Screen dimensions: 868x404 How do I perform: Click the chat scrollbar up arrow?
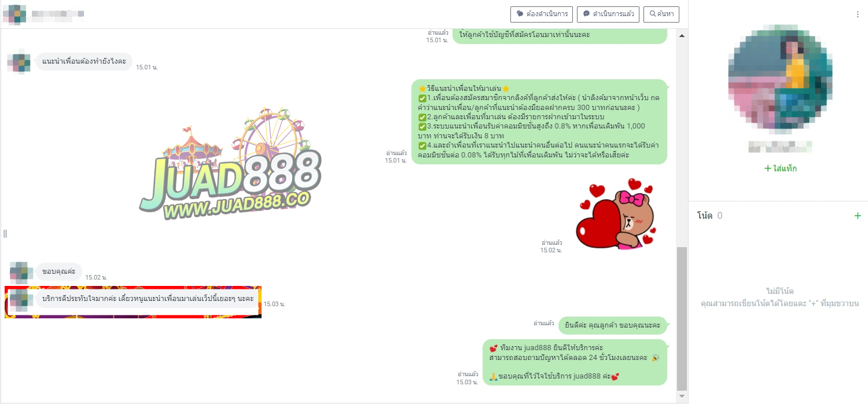[682, 36]
